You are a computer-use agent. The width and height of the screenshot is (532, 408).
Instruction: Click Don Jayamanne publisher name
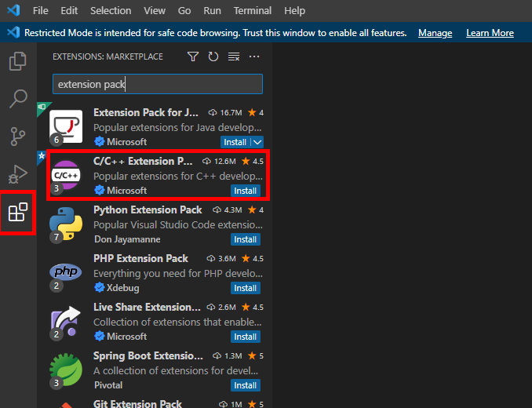[x=127, y=239]
